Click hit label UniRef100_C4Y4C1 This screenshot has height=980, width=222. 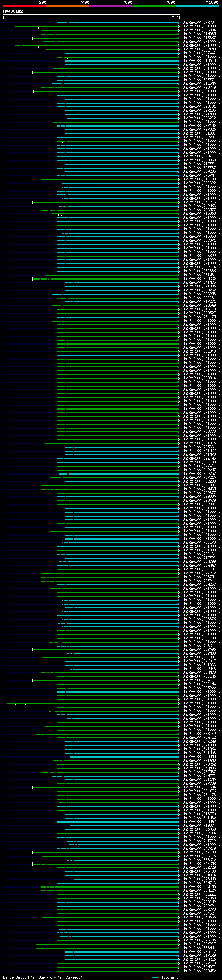click(199, 465)
